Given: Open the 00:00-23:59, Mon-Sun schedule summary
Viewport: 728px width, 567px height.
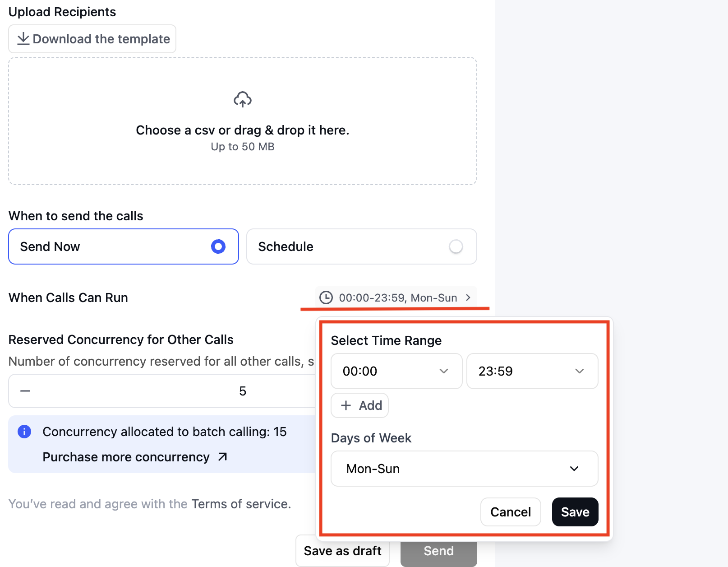Looking at the screenshot, I should click(x=396, y=297).
